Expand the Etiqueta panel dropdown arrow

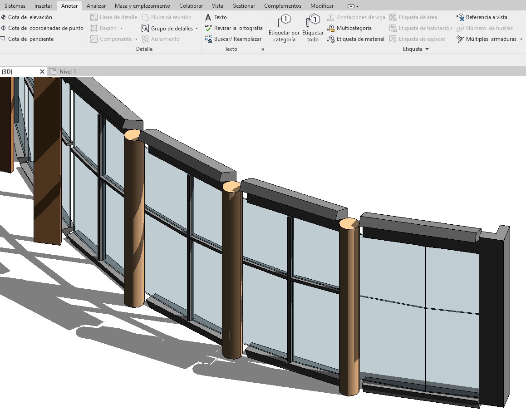coord(427,49)
